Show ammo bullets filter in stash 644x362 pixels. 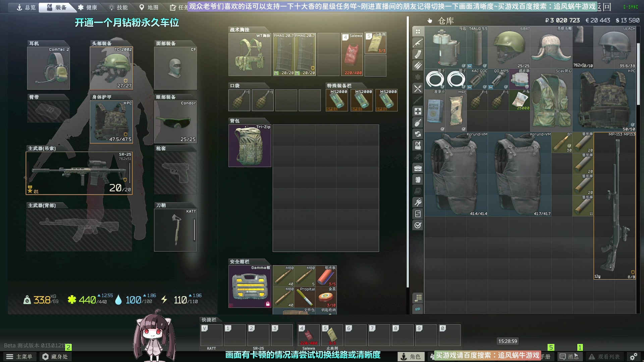point(418,66)
